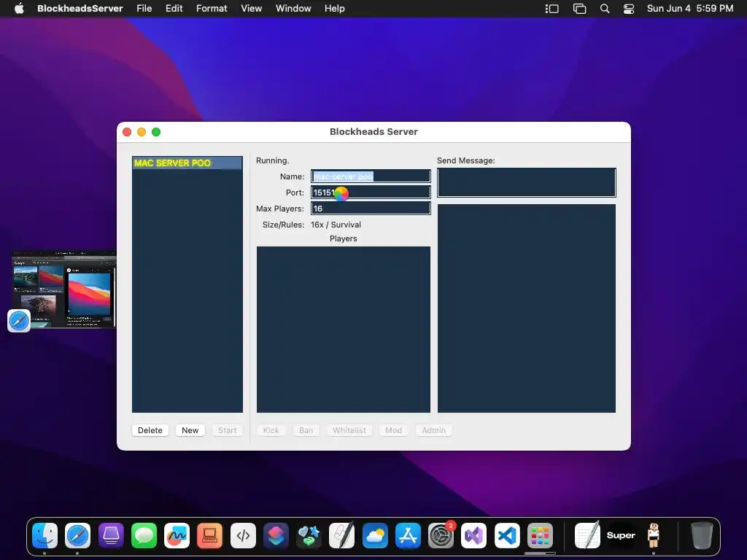Click the Max Players input field

point(371,209)
